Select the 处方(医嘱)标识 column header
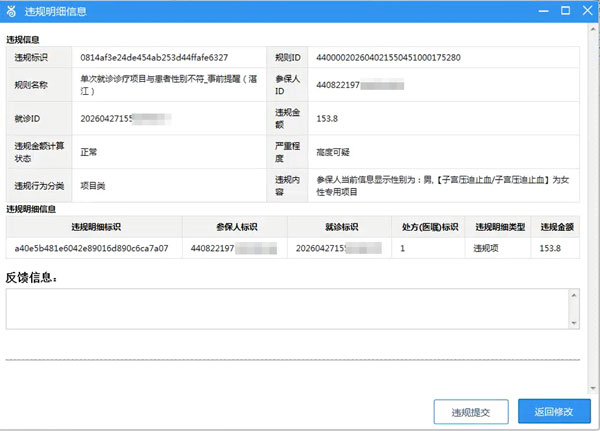Image resolution: width=600 pixels, height=431 pixels. click(x=430, y=227)
